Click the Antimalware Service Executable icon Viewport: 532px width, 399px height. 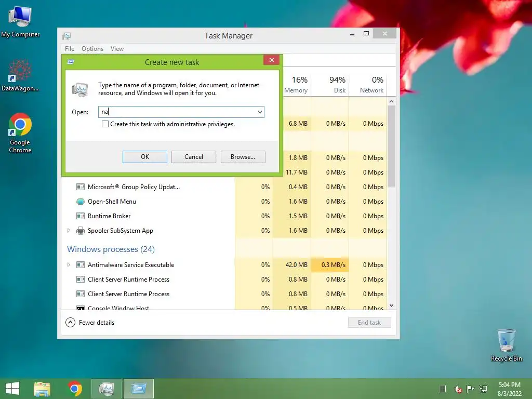81,265
